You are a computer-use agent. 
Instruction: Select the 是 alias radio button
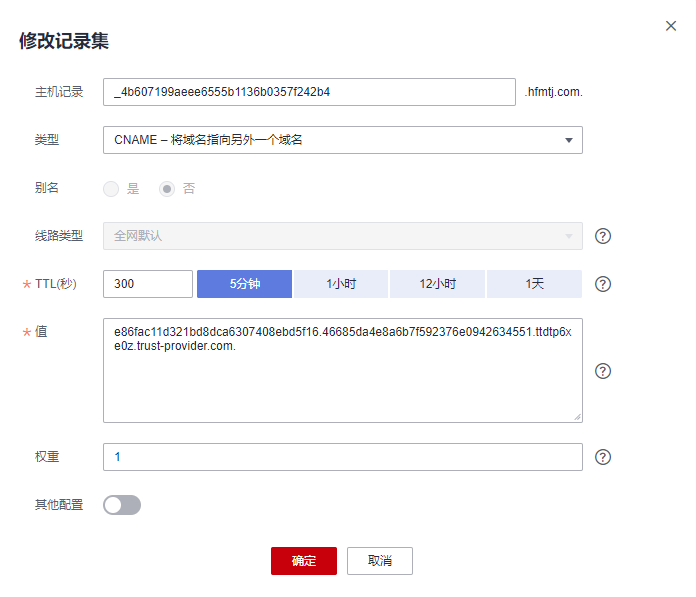(x=111, y=189)
